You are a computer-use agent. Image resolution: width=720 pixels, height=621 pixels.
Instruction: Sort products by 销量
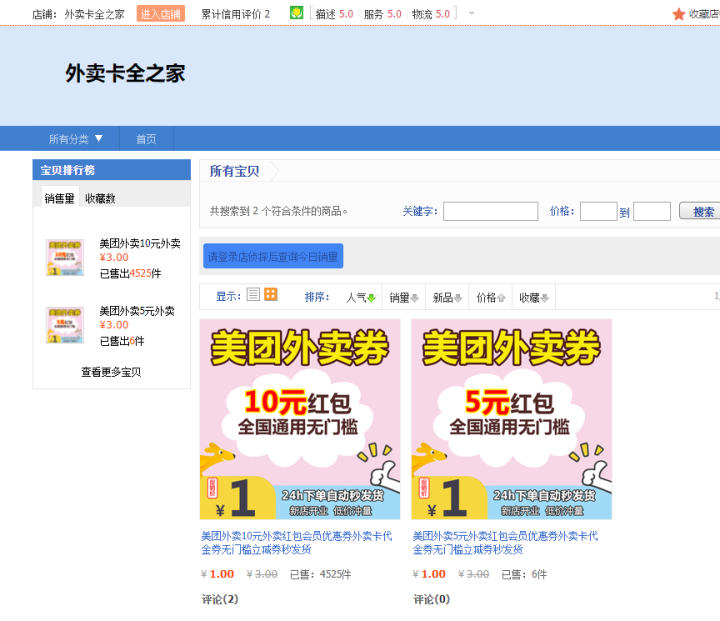point(404,297)
